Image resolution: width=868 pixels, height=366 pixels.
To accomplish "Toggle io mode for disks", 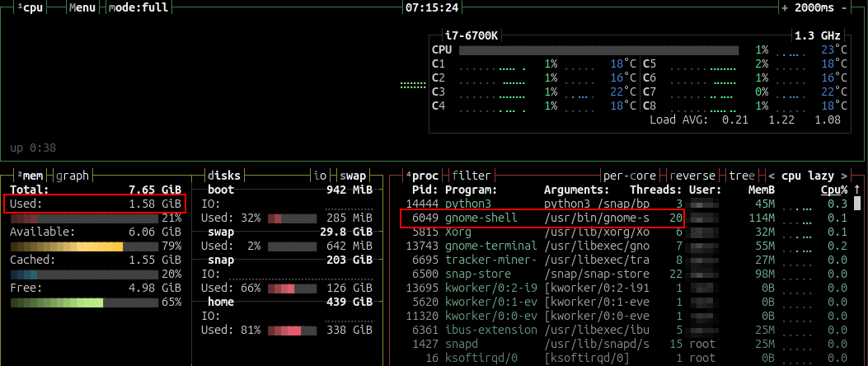I will point(320,176).
